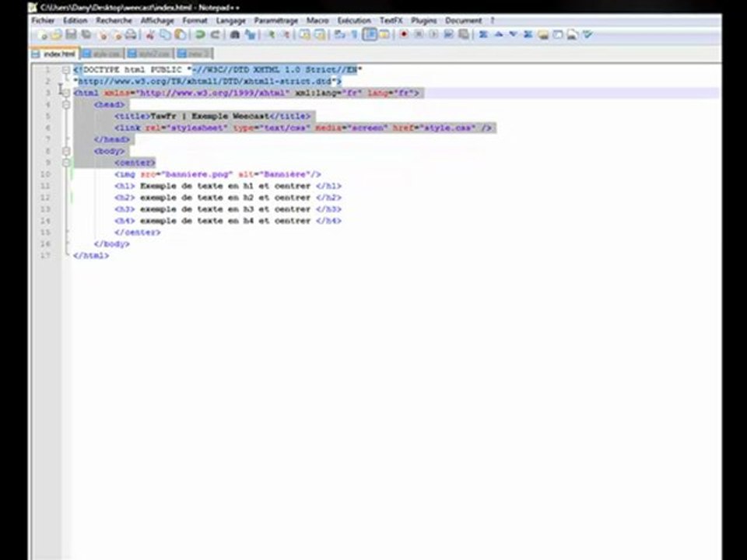Click the closing </html> tag
The width and height of the screenshot is (747, 560).
91,256
